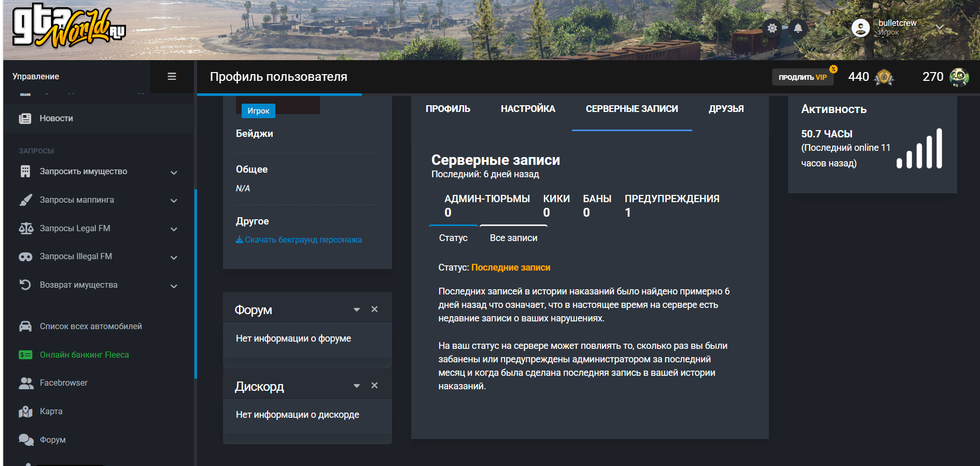The image size is (980, 466).
Task: Click the download icon before Скачать бекграунд
Action: tap(239, 240)
